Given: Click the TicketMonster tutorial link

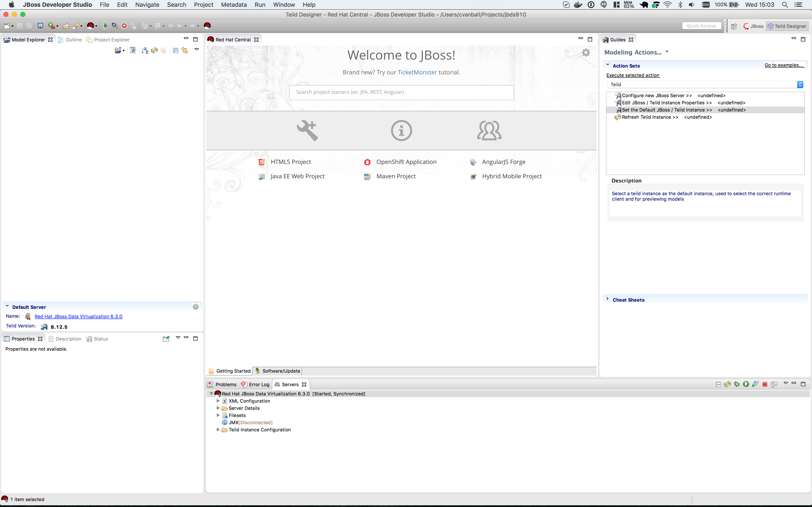Looking at the screenshot, I should (417, 72).
